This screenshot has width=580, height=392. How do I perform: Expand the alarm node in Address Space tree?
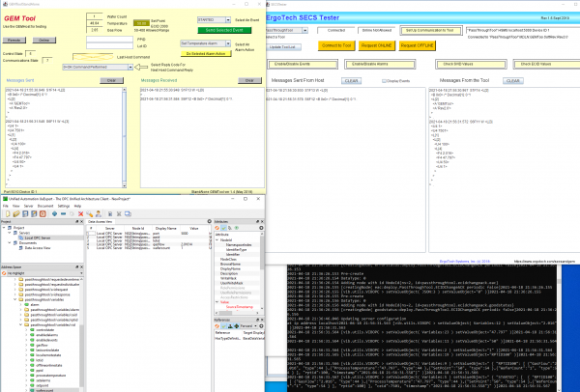[x=20, y=305]
